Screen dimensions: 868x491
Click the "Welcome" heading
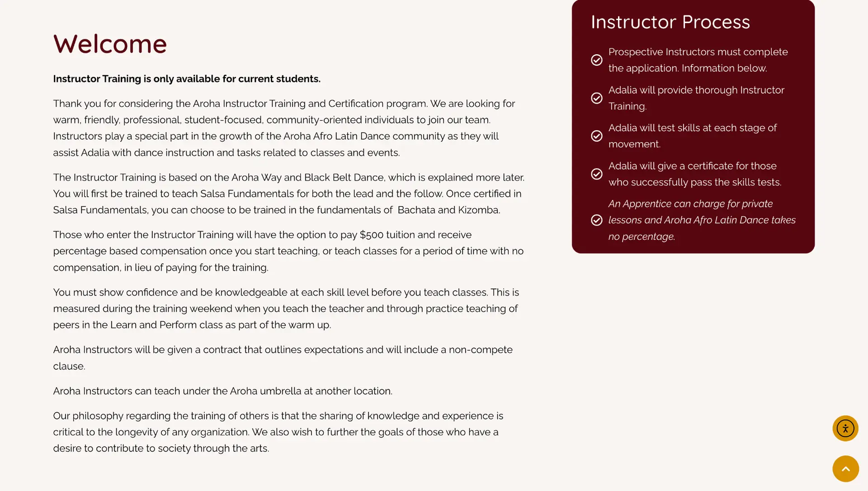tap(110, 44)
